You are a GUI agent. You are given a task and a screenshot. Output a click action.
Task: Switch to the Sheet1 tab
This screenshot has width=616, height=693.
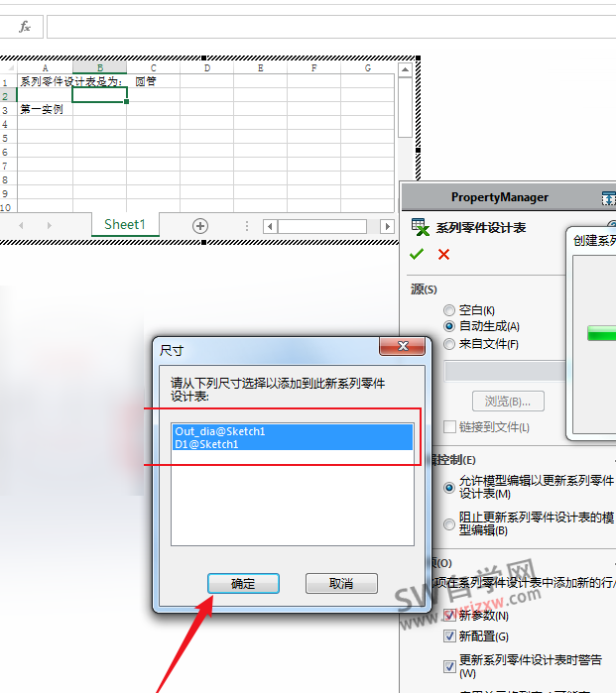[125, 224]
